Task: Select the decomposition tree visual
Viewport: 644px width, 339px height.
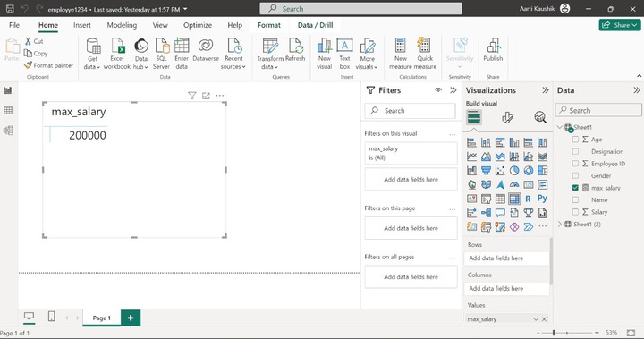Action: [486, 213]
